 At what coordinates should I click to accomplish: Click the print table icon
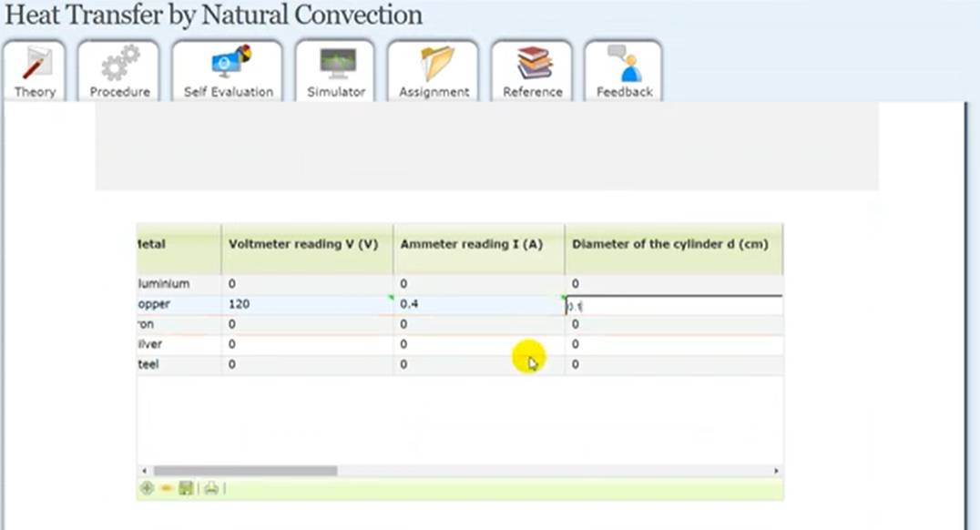tap(211, 489)
